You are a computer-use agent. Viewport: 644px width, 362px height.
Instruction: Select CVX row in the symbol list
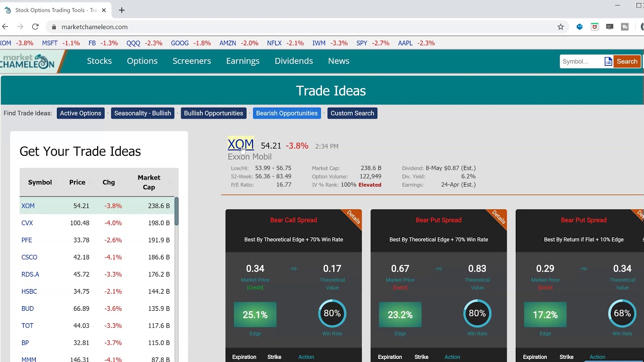[x=97, y=223]
